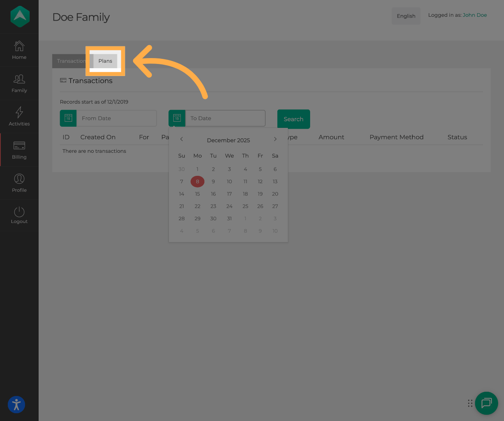
Task: Open Activities lightning bolt icon
Action: 19,113
